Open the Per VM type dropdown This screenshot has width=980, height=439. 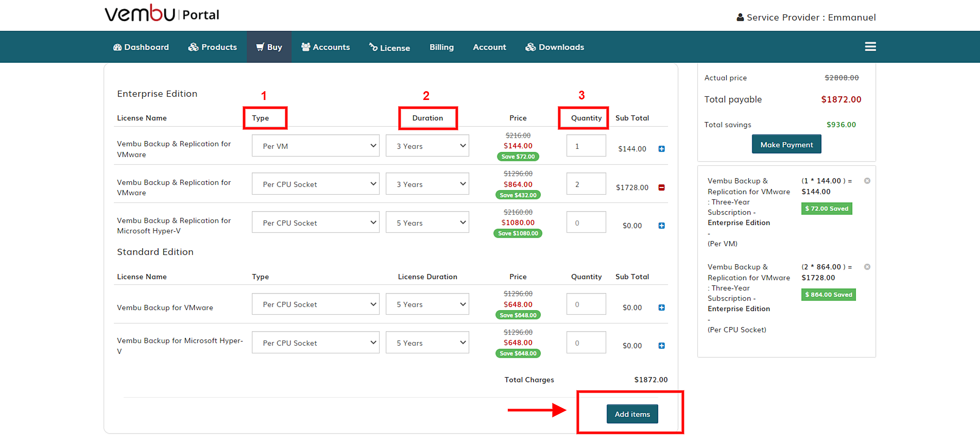[x=316, y=146]
